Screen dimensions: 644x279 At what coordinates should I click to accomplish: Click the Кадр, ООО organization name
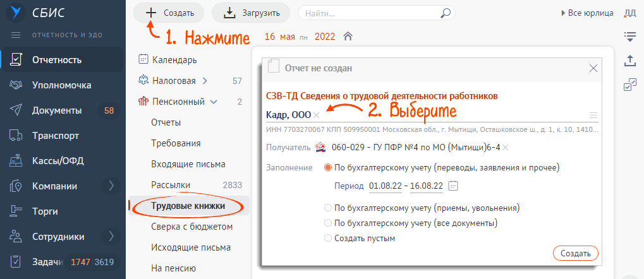[289, 115]
